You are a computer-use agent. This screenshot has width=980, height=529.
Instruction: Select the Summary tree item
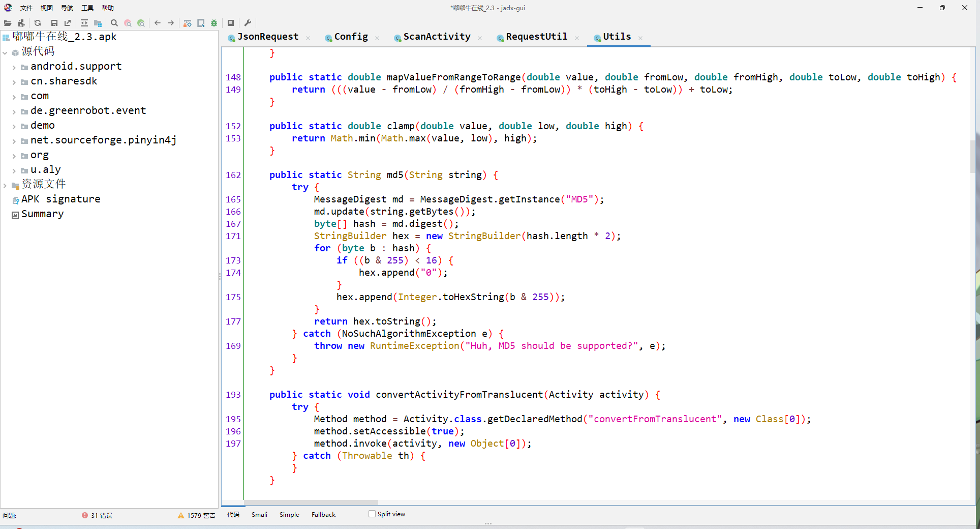tap(43, 214)
